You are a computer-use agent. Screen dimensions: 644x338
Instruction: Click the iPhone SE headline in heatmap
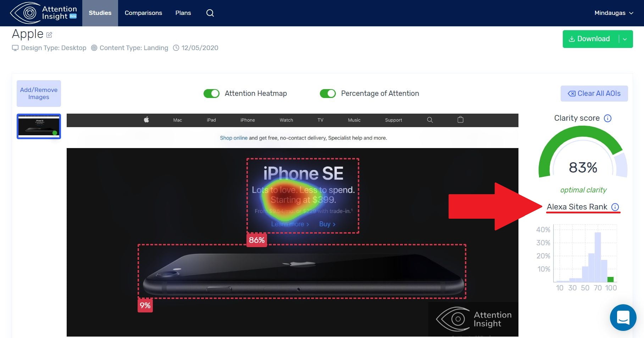coord(303,174)
